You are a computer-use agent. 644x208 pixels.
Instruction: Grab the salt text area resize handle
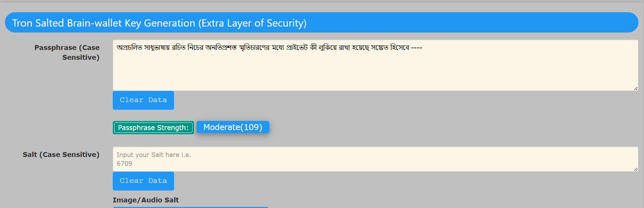636,169
